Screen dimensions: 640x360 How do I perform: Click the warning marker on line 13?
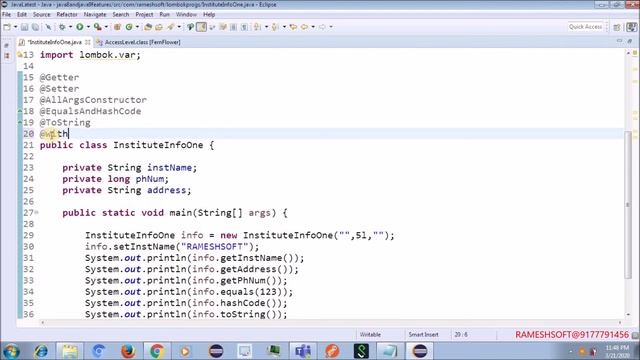tap(20, 55)
